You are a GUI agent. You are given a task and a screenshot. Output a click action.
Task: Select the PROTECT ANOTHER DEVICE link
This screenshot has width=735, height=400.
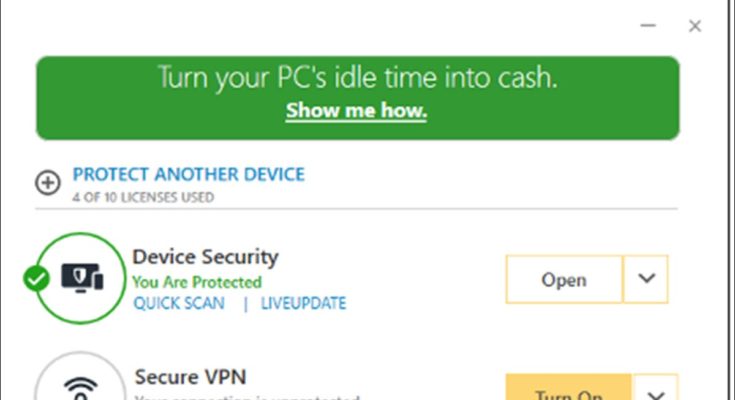189,175
